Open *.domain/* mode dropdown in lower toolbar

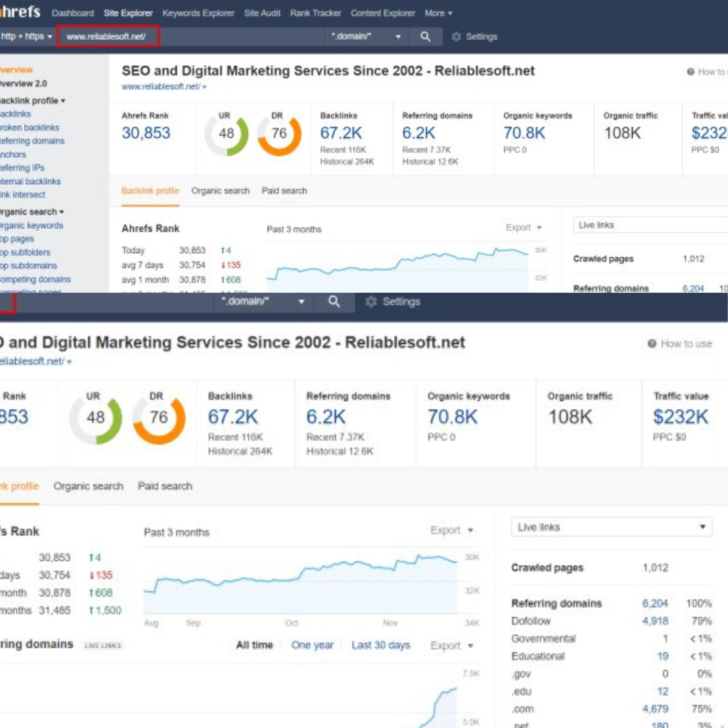tap(263, 301)
